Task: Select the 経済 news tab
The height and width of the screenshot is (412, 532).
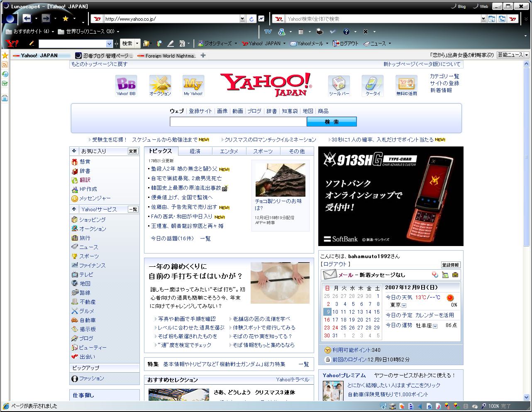Action: pyautogui.click(x=195, y=151)
